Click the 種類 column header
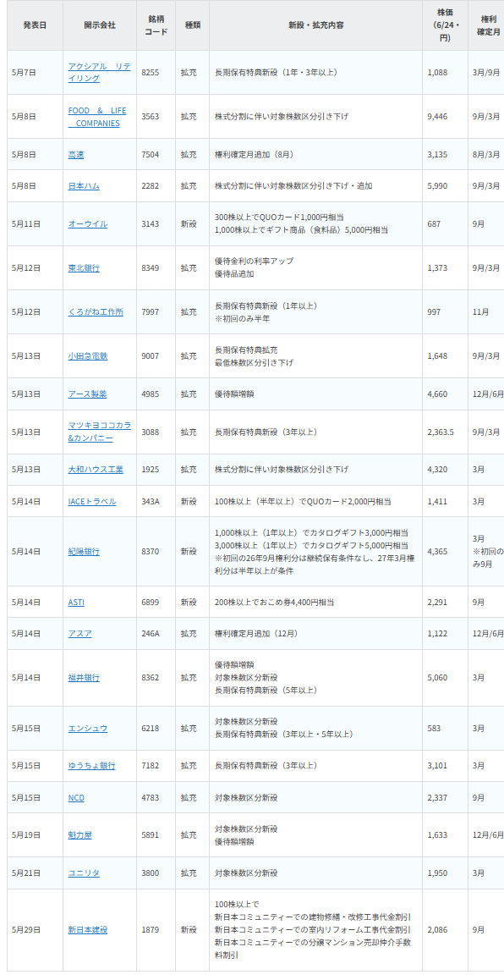This screenshot has width=504, height=980. pyautogui.click(x=192, y=25)
